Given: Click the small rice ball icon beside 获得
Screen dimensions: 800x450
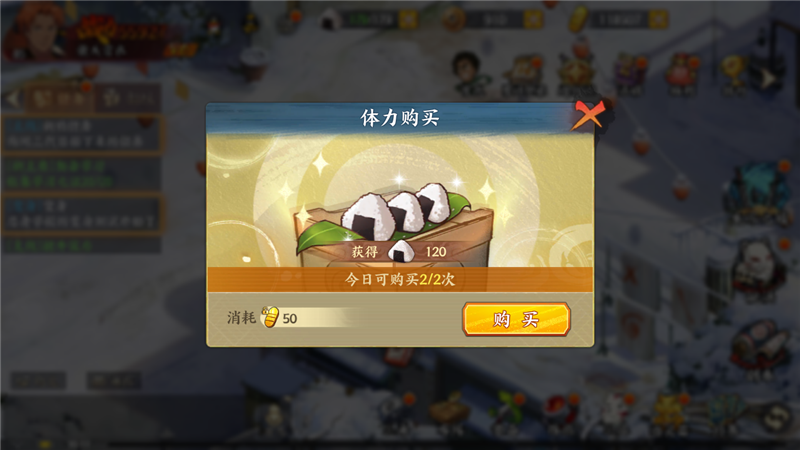Looking at the screenshot, I should tap(401, 251).
